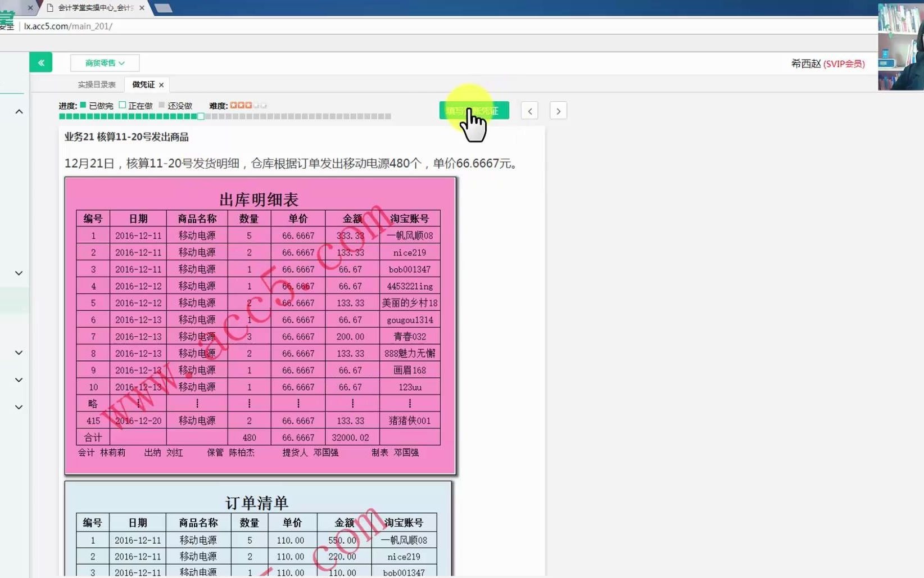Click the cell gougou1314
Screen dimensions: 924x578
coord(410,320)
